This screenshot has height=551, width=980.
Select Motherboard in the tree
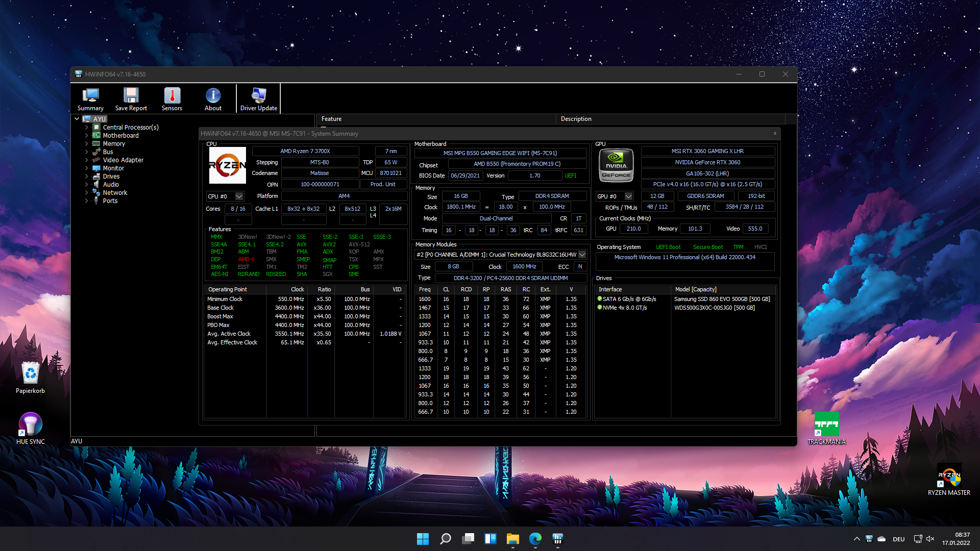(120, 136)
